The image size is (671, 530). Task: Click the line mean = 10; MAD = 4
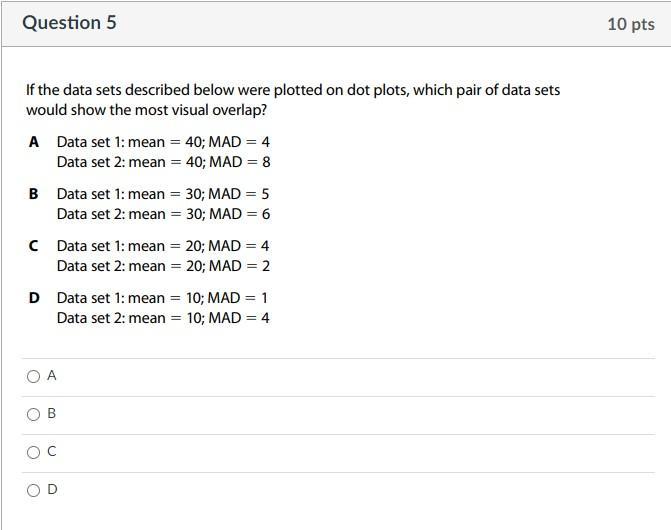(163, 318)
